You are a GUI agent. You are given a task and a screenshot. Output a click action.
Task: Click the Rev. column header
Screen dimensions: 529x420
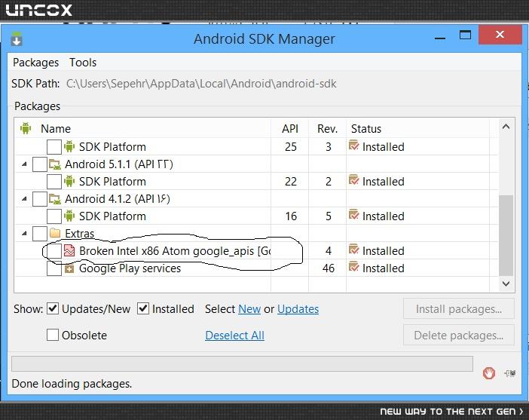click(327, 129)
